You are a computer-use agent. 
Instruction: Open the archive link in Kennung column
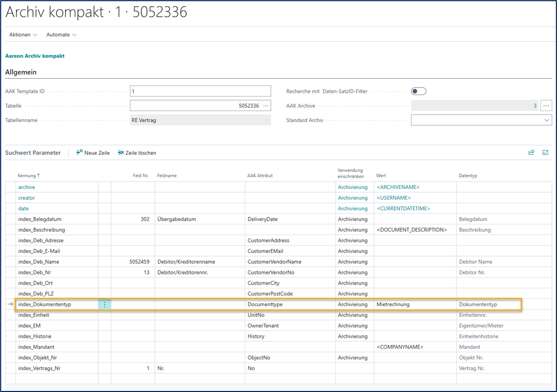[x=27, y=187]
